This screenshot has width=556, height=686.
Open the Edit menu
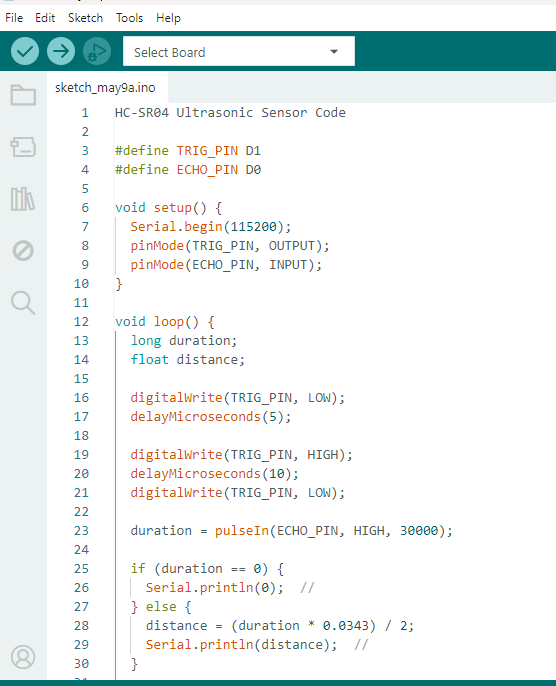[45, 18]
